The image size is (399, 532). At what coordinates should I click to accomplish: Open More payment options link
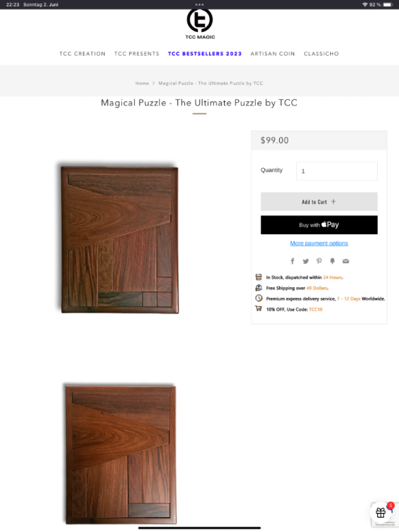tap(319, 243)
